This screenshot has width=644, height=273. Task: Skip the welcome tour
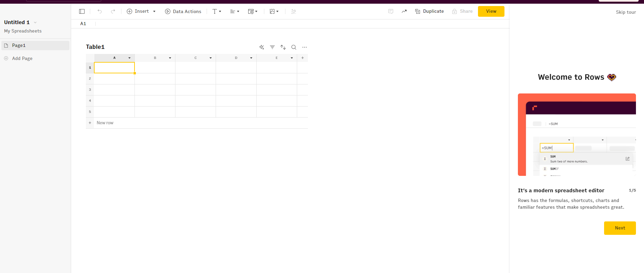pyautogui.click(x=626, y=12)
